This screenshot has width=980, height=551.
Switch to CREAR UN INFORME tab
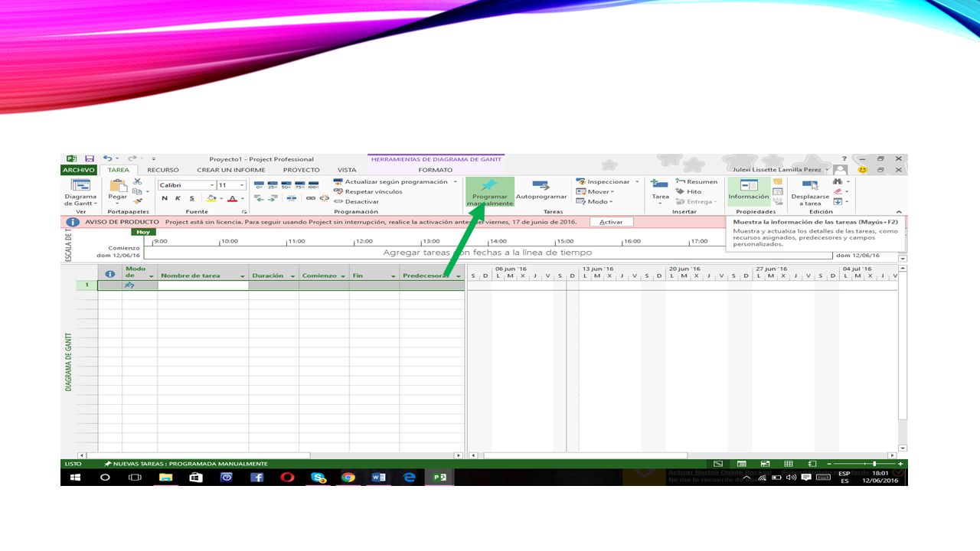(231, 170)
